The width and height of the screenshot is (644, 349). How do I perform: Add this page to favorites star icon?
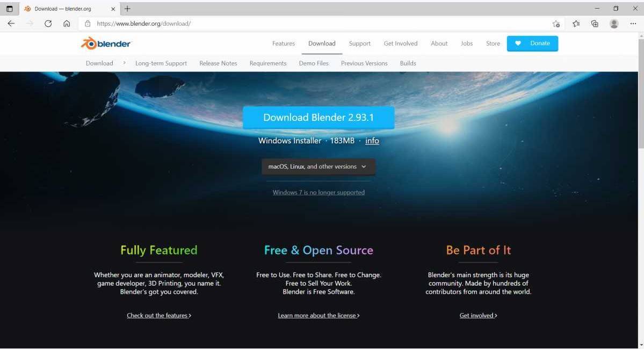(x=556, y=24)
